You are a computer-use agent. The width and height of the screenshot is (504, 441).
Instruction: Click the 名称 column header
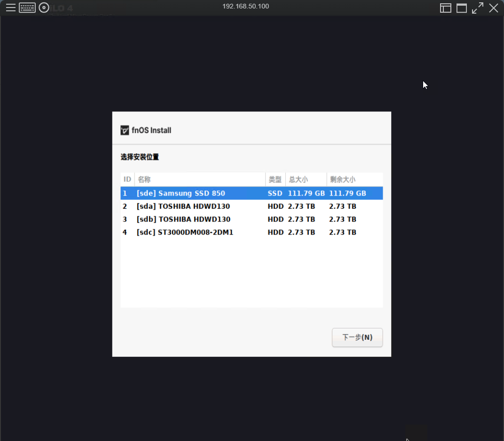point(200,179)
